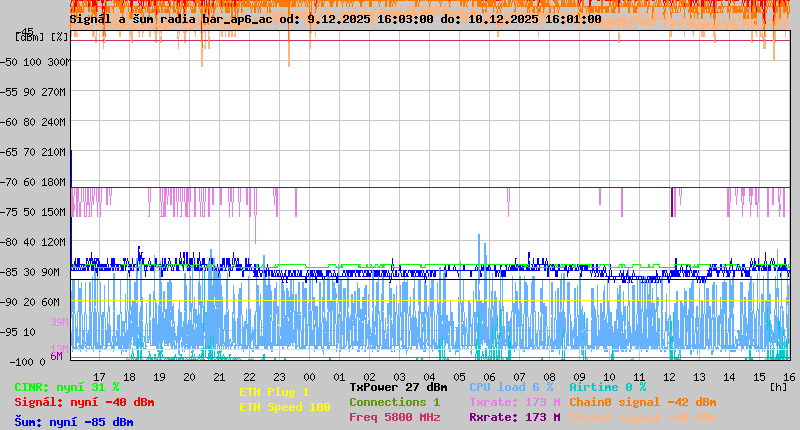Click the pink '13M' rate label
Image resolution: width=800 pixels, height=430 pixels.
click(59, 349)
